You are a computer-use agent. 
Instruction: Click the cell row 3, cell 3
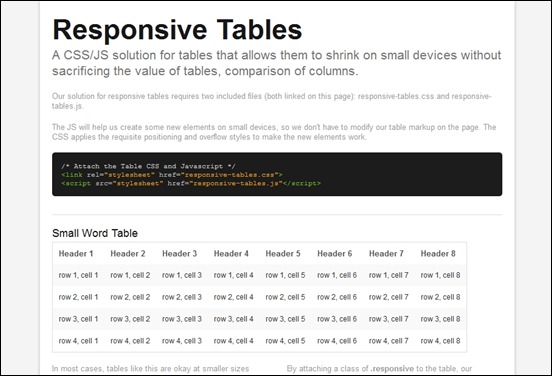pyautogui.click(x=182, y=319)
